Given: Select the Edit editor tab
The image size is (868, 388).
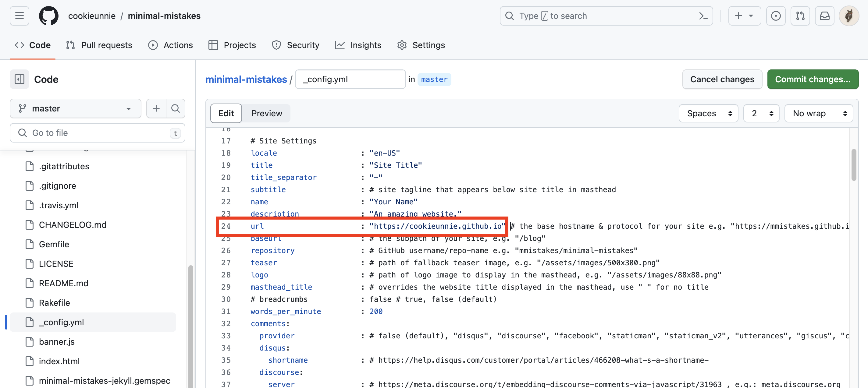Looking at the screenshot, I should 226,113.
